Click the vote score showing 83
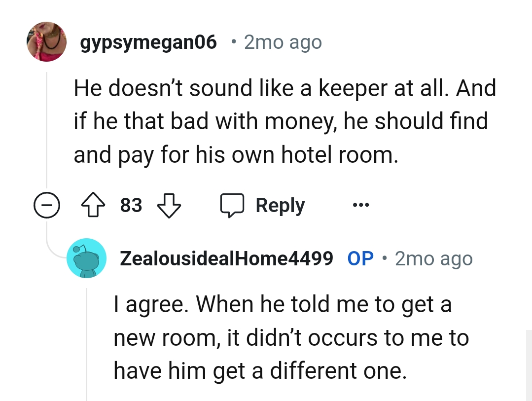The image size is (532, 401). (131, 205)
